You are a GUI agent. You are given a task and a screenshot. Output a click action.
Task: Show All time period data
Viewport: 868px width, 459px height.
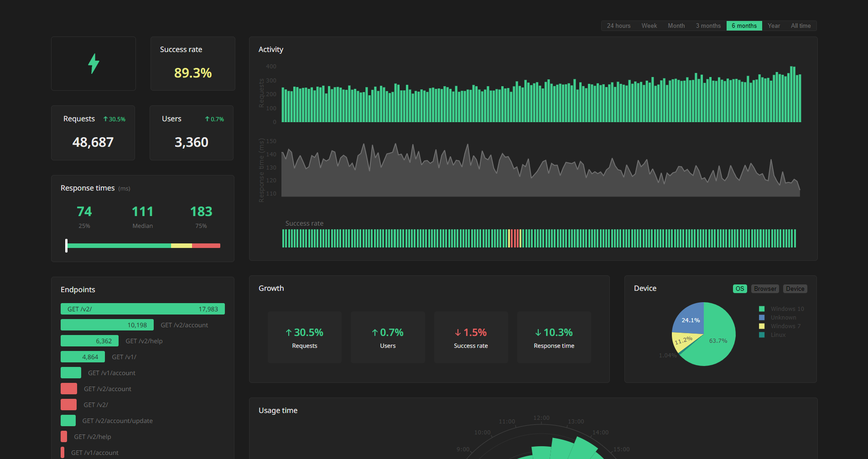(x=800, y=26)
